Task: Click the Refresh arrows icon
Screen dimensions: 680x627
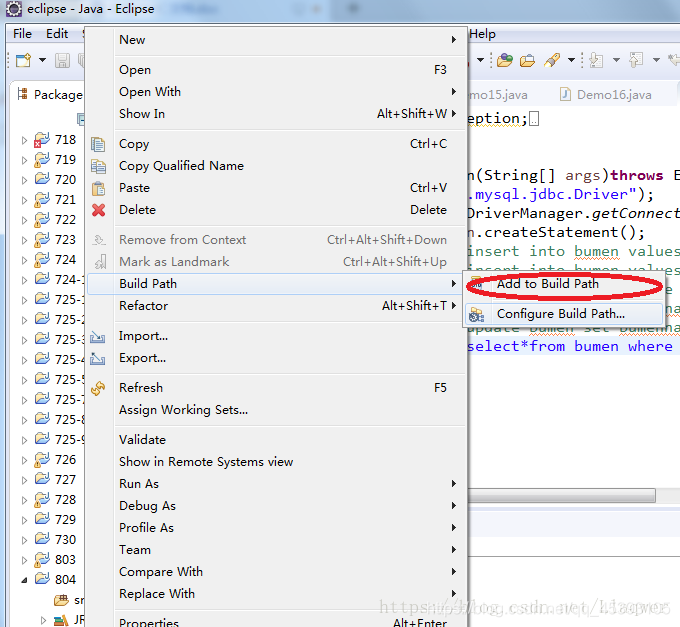Action: point(98,388)
